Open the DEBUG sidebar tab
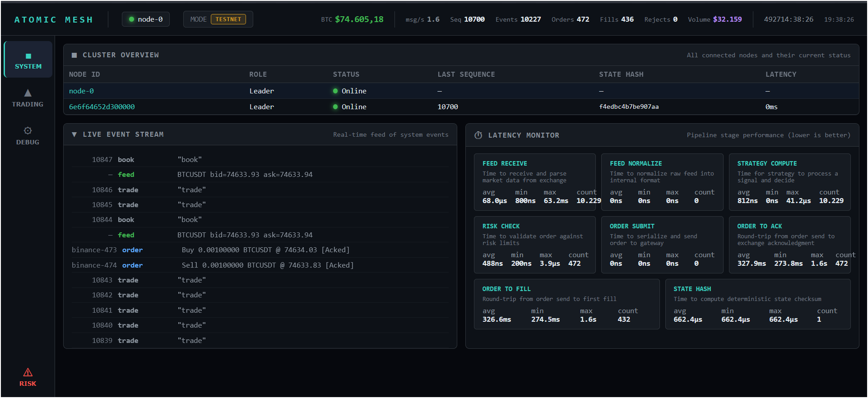Screen dimensions: 868x398 [28, 135]
